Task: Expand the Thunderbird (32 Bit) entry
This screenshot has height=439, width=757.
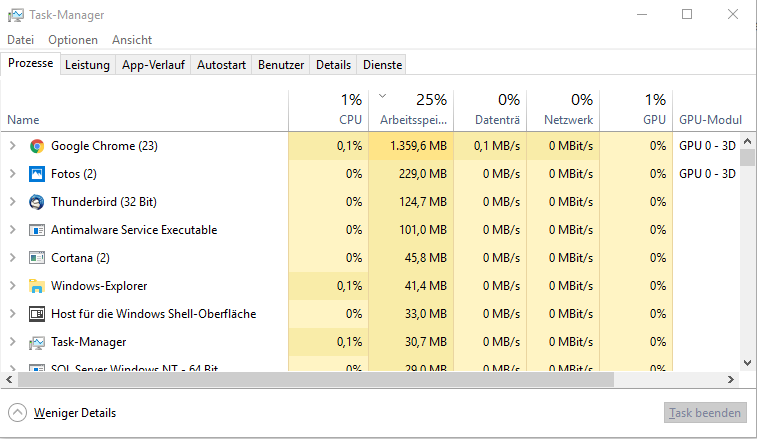Action: pyautogui.click(x=13, y=202)
